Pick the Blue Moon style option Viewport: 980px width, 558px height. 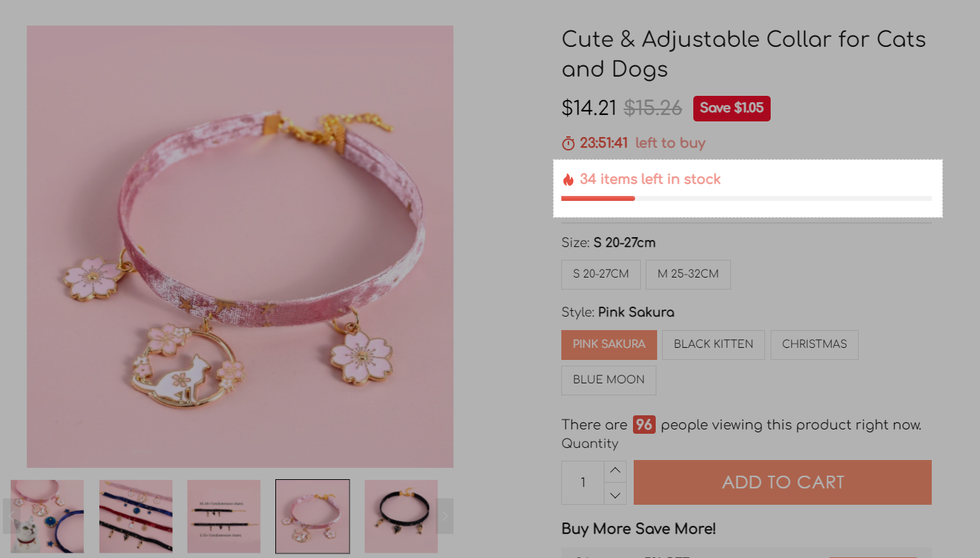tap(608, 380)
